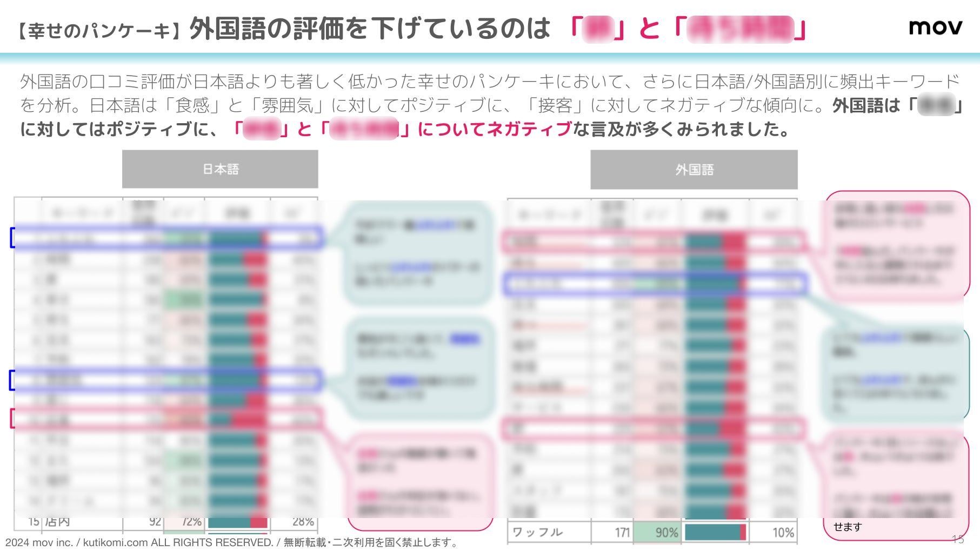Viewport: 980px width, 551px height.
Task: Click the 171 count in the ワッフル row
Action: coord(622,533)
